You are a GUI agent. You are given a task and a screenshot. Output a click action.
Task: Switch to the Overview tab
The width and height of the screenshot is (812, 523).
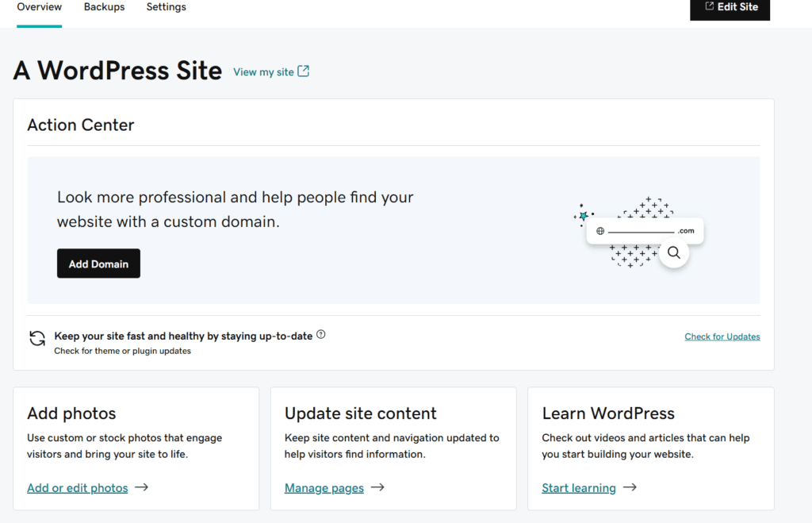[40, 7]
